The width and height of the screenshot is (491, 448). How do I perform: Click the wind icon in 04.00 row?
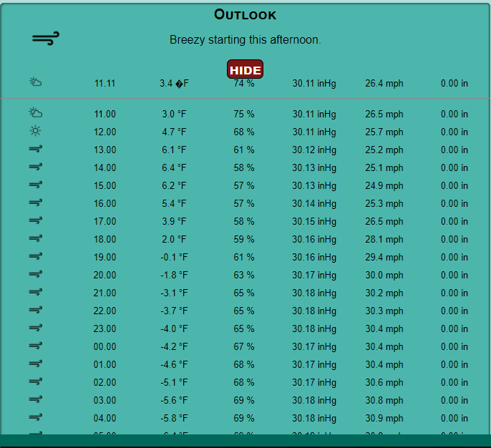[x=35, y=417]
